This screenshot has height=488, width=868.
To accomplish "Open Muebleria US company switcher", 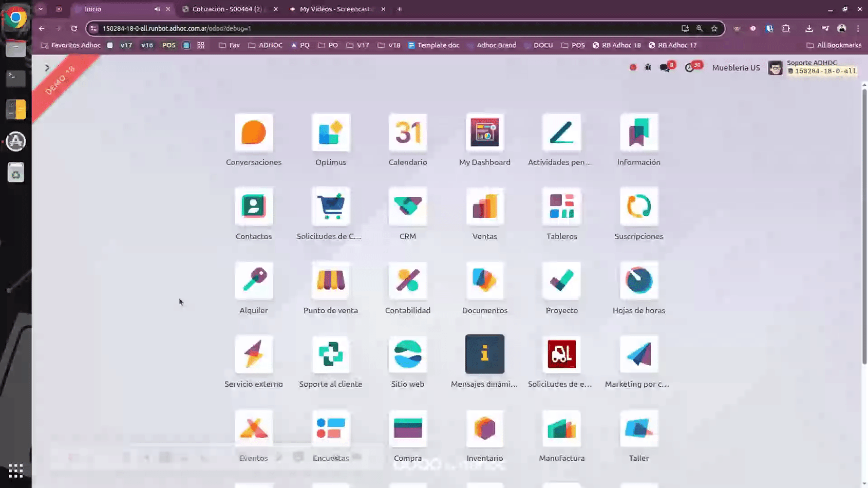I will coord(735,68).
